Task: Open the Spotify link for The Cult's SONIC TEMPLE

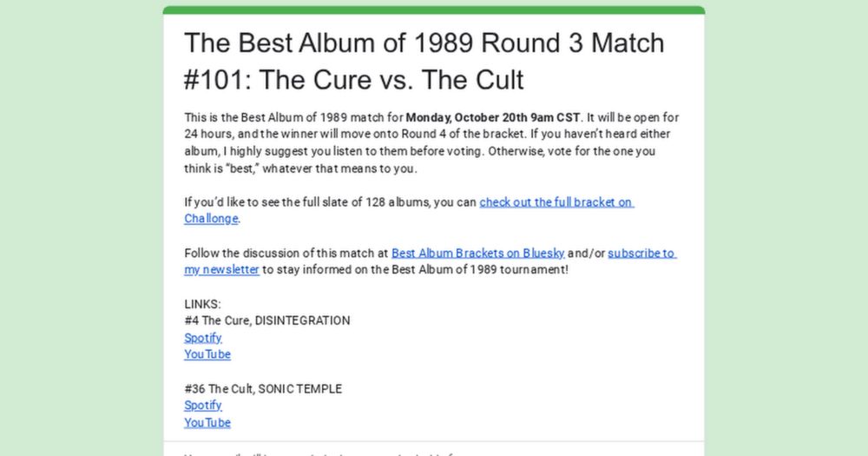Action: click(x=202, y=406)
